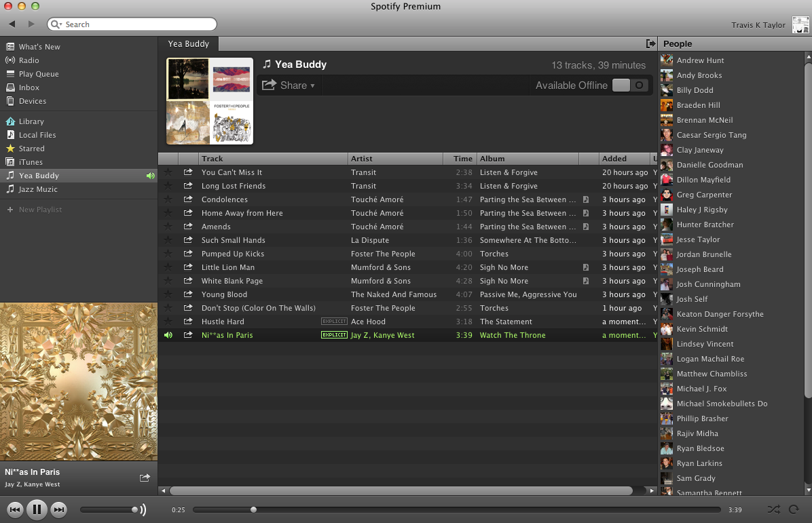Open the search magnifier dropdown
Image resolution: width=812 pixels, height=523 pixels.
pyautogui.click(x=56, y=24)
